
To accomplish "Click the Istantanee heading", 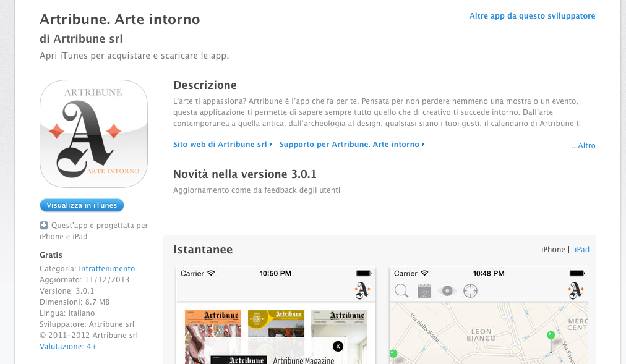I will (203, 250).
